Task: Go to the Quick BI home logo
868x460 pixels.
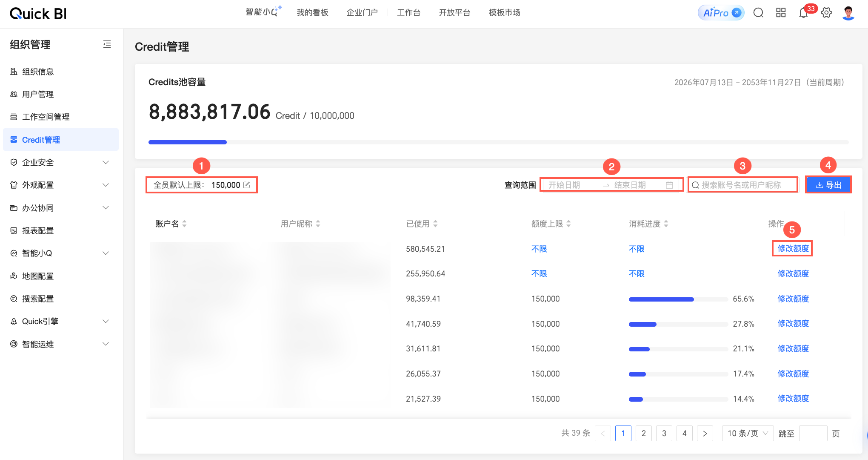Action: click(38, 14)
